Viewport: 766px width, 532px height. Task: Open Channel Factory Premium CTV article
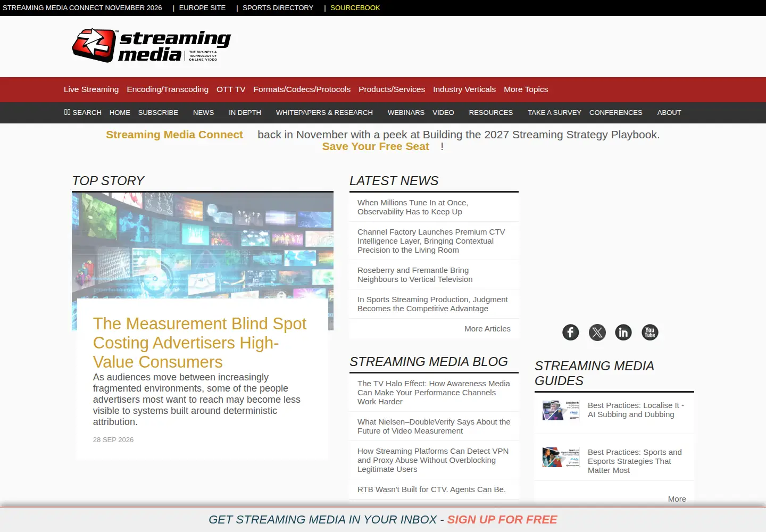pyautogui.click(x=431, y=241)
